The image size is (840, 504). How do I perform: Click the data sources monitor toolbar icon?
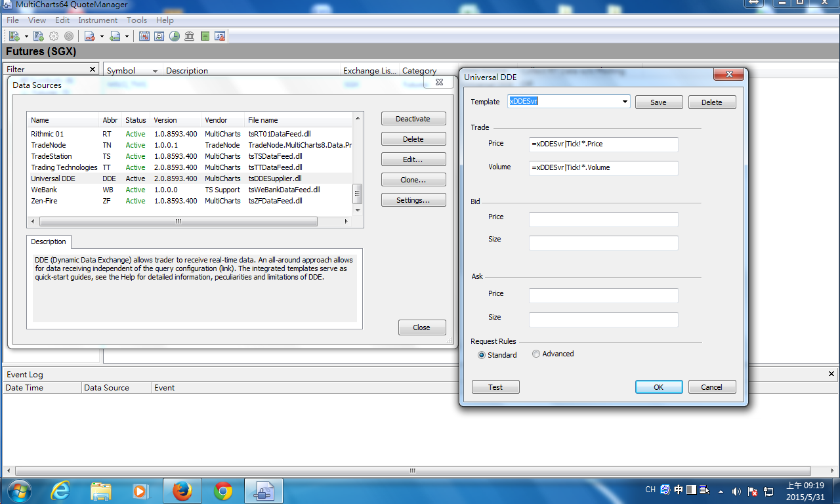point(159,36)
